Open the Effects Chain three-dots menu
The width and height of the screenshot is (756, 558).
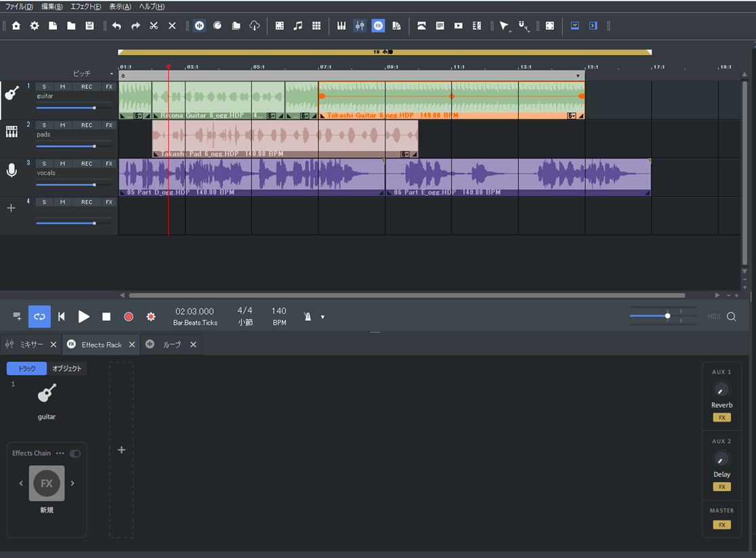pyautogui.click(x=60, y=454)
